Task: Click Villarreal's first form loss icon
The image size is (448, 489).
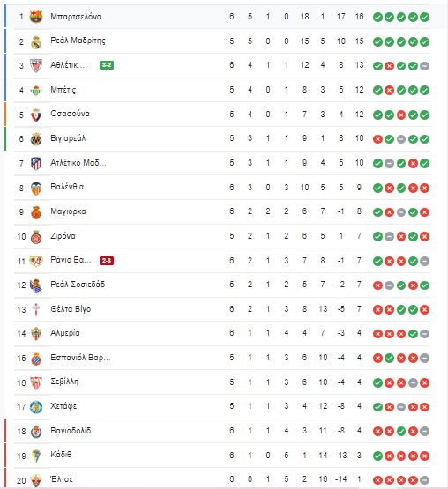Action: [377, 139]
